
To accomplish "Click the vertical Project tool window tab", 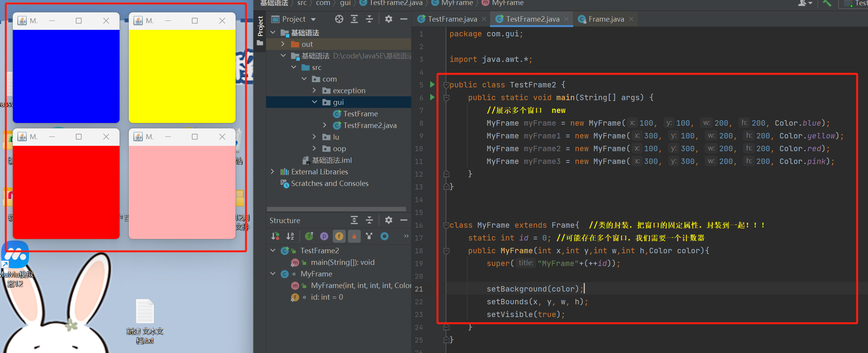I will (x=260, y=31).
